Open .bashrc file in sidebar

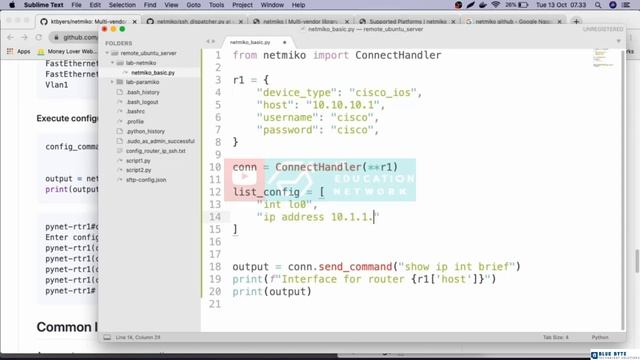point(135,111)
